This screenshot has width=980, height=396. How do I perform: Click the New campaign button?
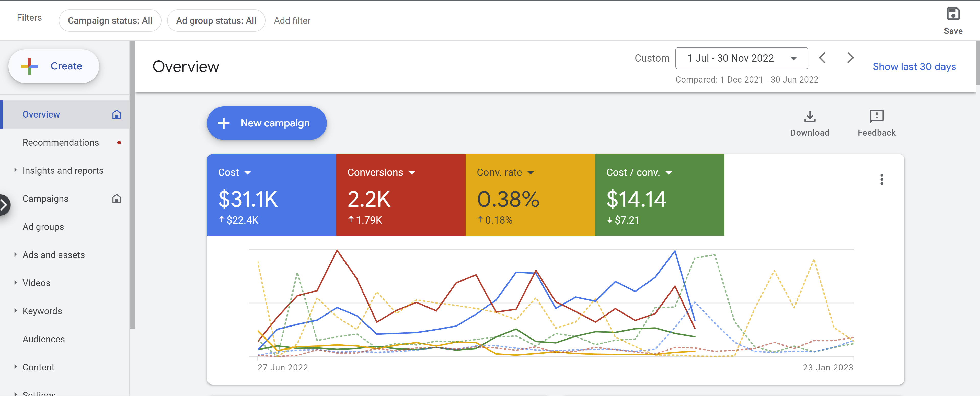[x=266, y=123]
